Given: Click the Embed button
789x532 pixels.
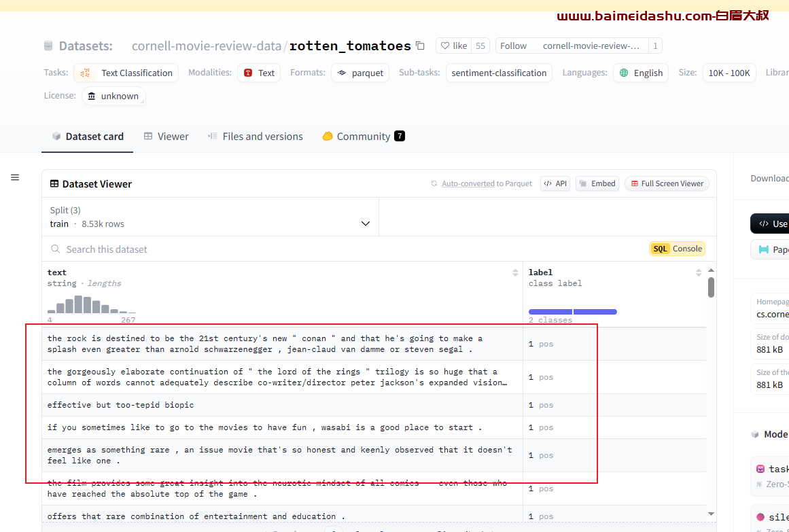Looking at the screenshot, I should pos(597,183).
